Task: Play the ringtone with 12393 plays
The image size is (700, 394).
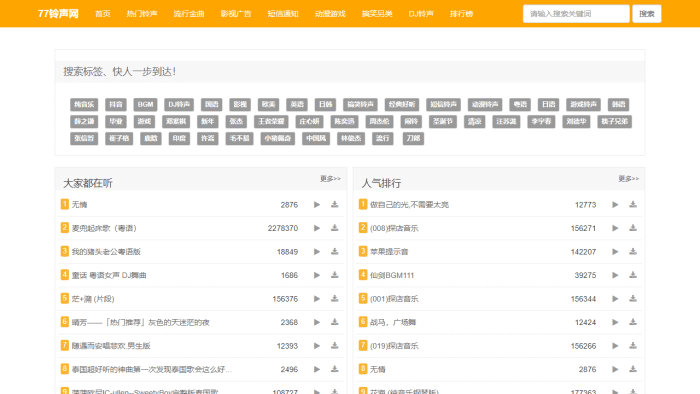Action: pyautogui.click(x=317, y=346)
